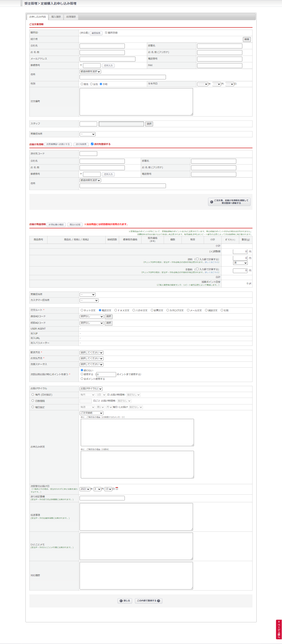Viewport: 282px width, 644px height.
Task: Click 住所入力 button in delivery section
Action: (x=108, y=174)
